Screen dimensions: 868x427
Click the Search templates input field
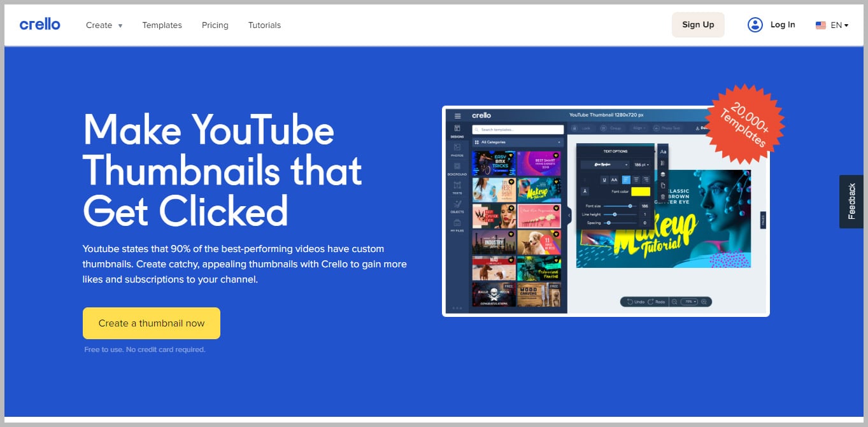pos(518,130)
